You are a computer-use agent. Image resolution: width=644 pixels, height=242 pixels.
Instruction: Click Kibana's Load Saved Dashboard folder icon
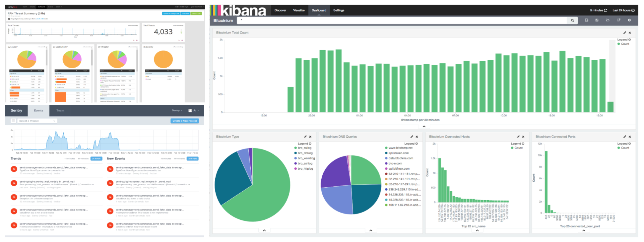(608, 20)
